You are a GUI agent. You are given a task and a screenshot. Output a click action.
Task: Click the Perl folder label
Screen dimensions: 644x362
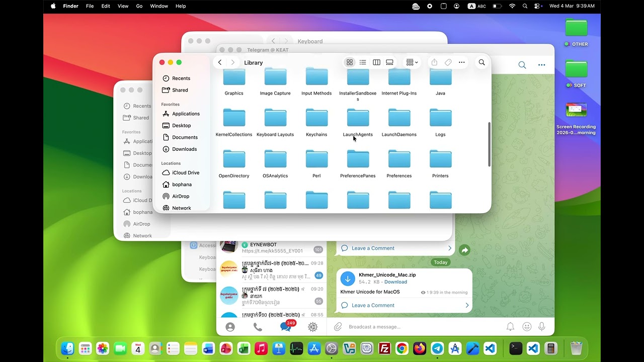316,176
